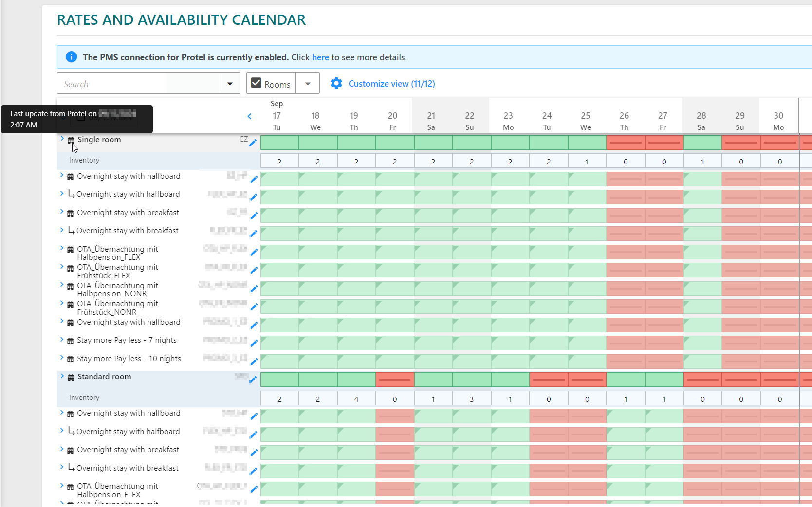Expand the Standard room row

coord(62,376)
